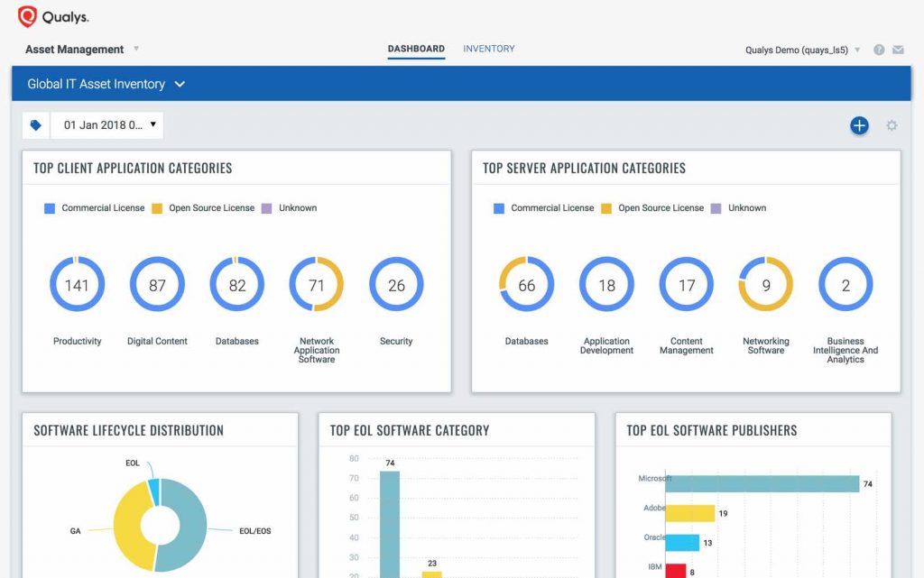This screenshot has width=924, height=578.
Task: Switch to the Inventory tab
Action: pos(488,49)
